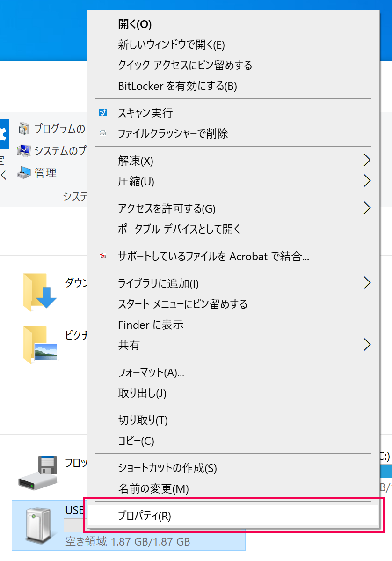Viewport: 392px width, 561px height.
Task: Click the Pictures folder icon
Action: [40, 345]
